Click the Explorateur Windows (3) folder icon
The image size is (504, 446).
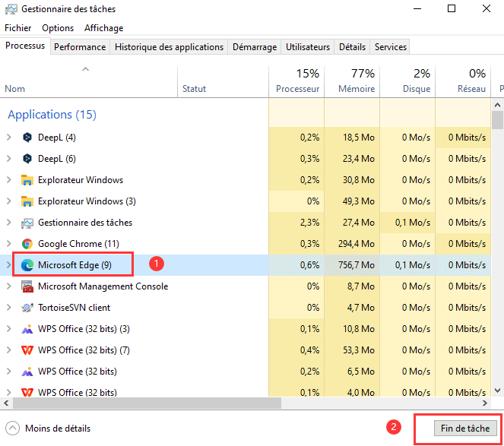tap(27, 201)
